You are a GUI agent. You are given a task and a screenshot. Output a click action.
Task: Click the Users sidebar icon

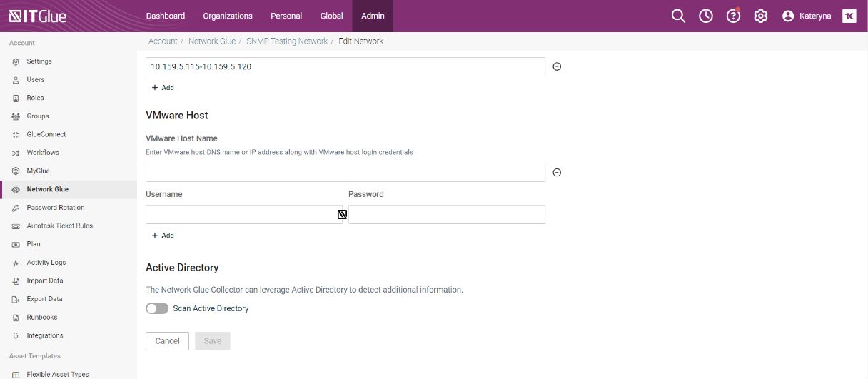(x=16, y=80)
